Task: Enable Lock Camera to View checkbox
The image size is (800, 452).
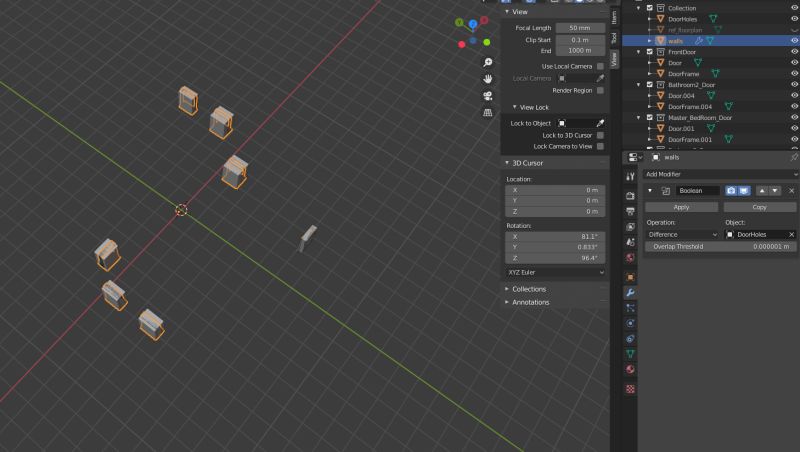Action: coord(600,146)
